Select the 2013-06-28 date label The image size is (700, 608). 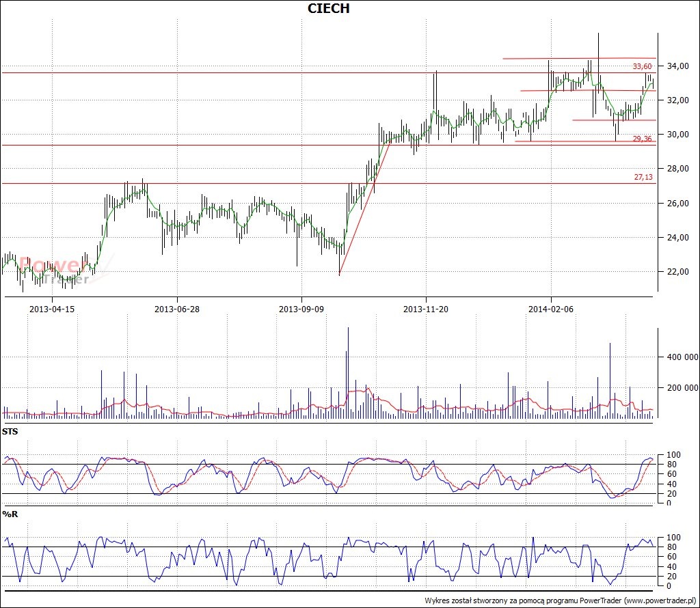pyautogui.click(x=177, y=309)
